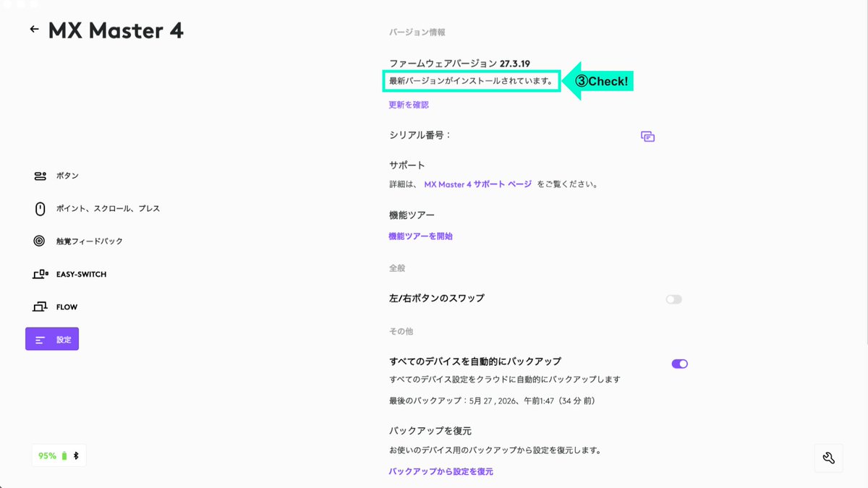The image size is (868, 488).
Task: Click the ボタン sidebar icon
Action: coord(40,176)
